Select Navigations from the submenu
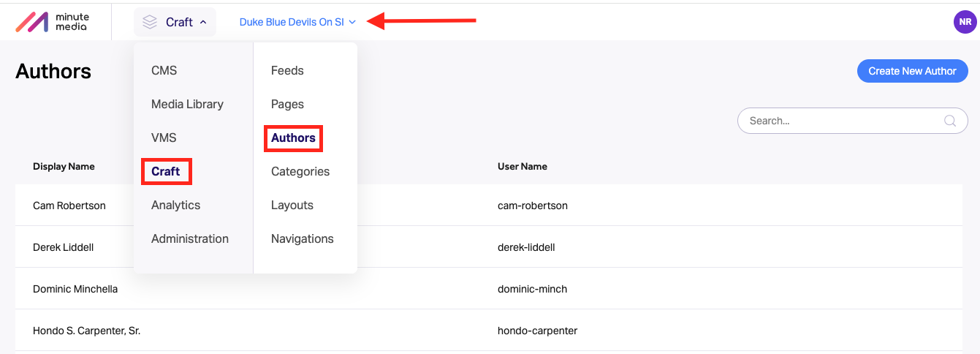Screen dimensions: 980x354 pos(303,238)
